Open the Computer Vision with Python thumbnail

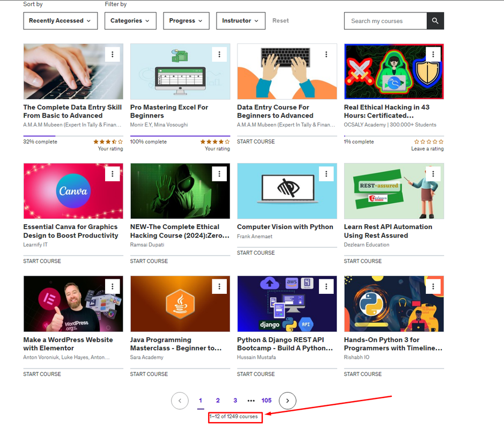coord(287,191)
